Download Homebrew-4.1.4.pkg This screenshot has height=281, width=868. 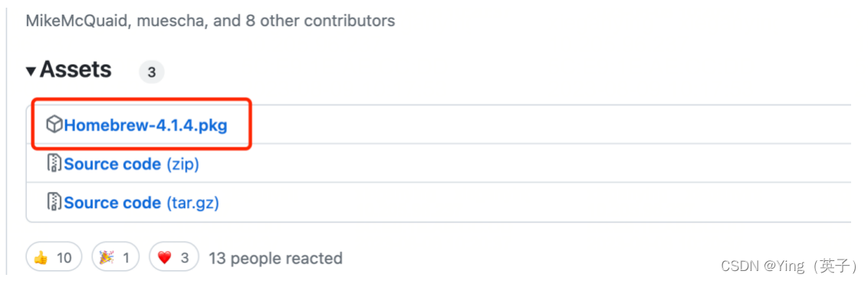point(146,125)
